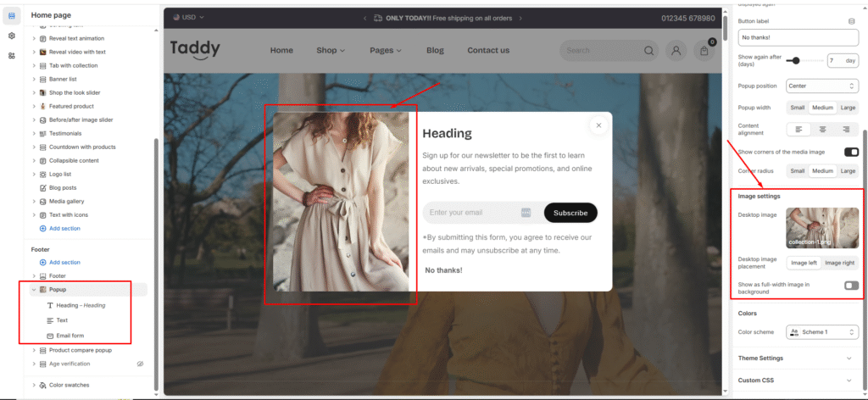
Task: Click the dynamic source icon beside Button label
Action: pos(851,21)
